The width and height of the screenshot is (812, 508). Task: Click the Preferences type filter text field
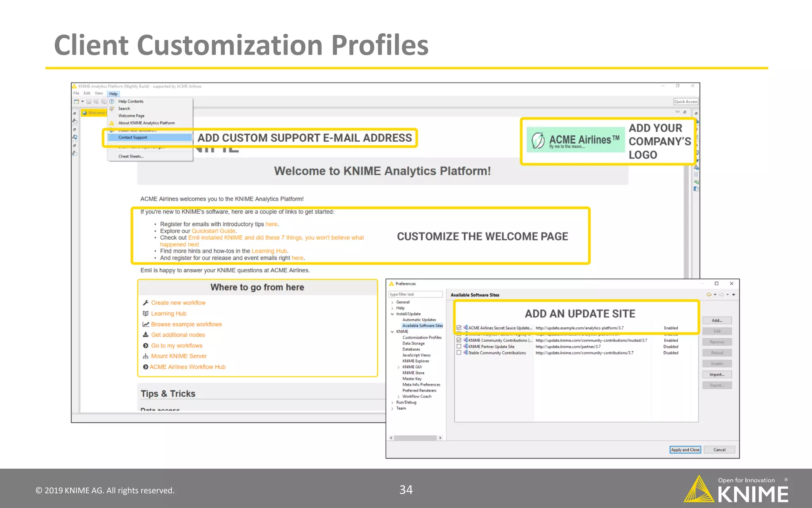point(415,294)
